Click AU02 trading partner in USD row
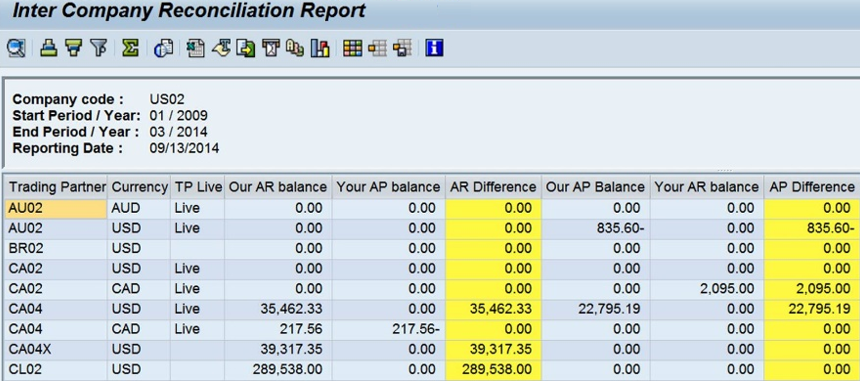Viewport: 860px width, 382px height. 56,228
